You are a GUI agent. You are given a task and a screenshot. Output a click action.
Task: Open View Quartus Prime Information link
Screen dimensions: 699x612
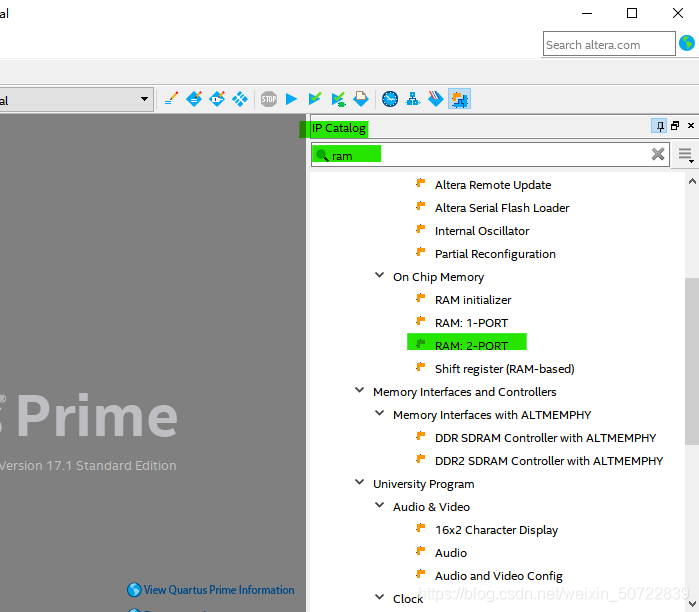[x=218, y=590]
